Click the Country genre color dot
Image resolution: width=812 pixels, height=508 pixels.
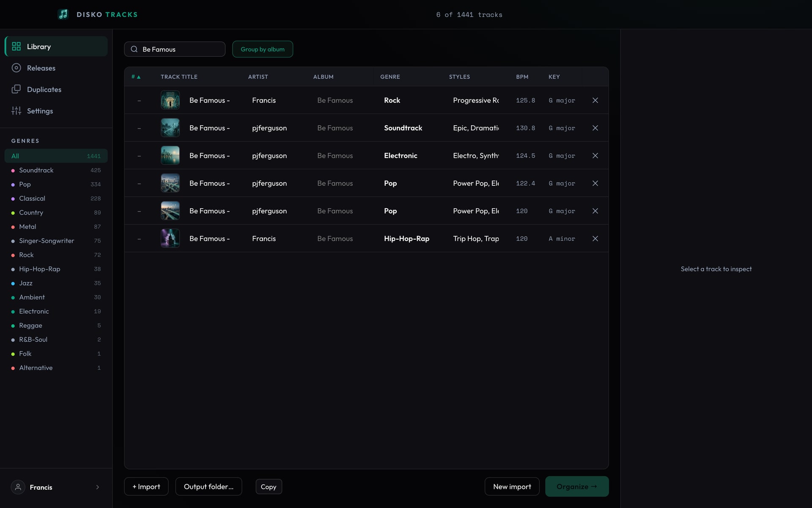13,213
